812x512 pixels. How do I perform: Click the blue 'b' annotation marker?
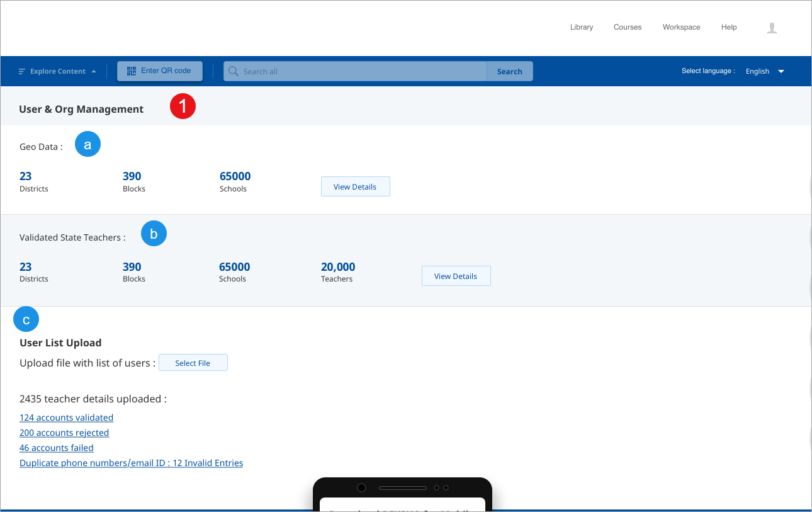click(154, 234)
